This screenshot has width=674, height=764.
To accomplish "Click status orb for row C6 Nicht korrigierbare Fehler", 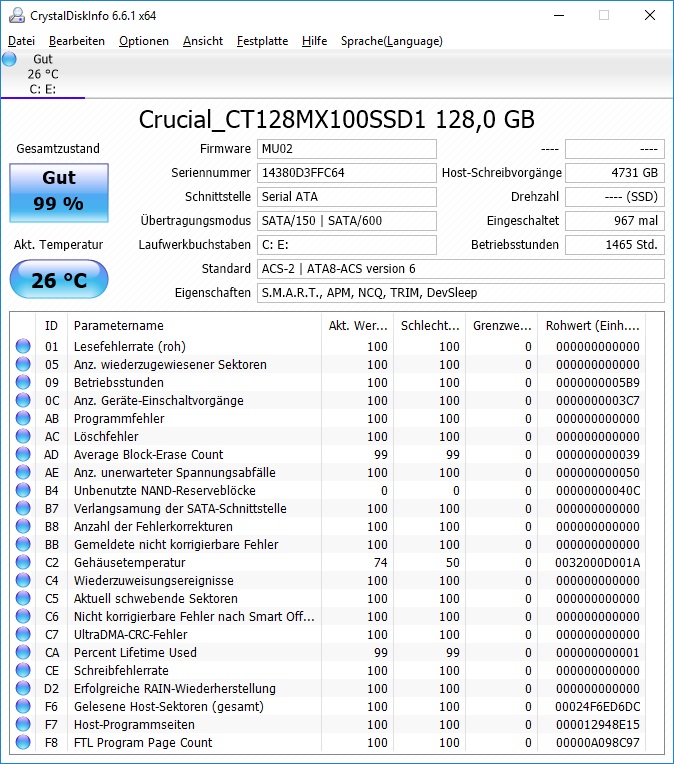I will click(23, 616).
